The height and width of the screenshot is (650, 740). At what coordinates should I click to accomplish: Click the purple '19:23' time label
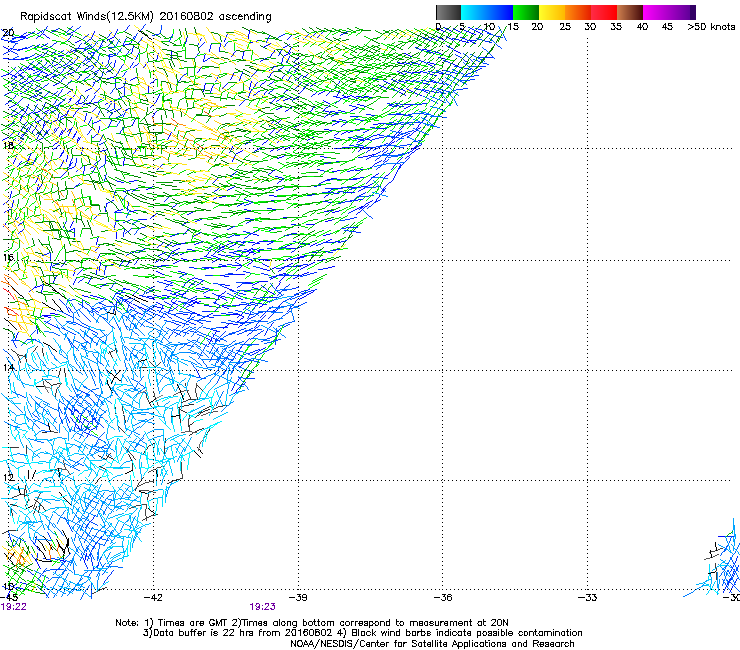tap(262, 607)
